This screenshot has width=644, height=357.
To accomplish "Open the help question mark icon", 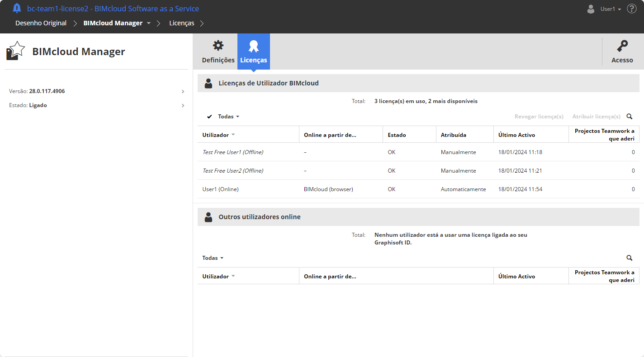I will coord(632,9).
